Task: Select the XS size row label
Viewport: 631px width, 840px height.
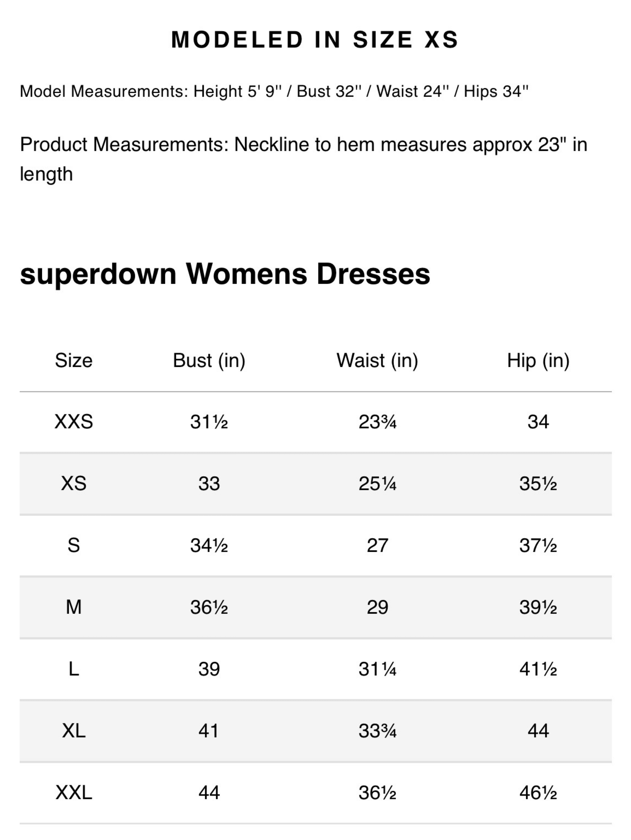Action: 74,484
